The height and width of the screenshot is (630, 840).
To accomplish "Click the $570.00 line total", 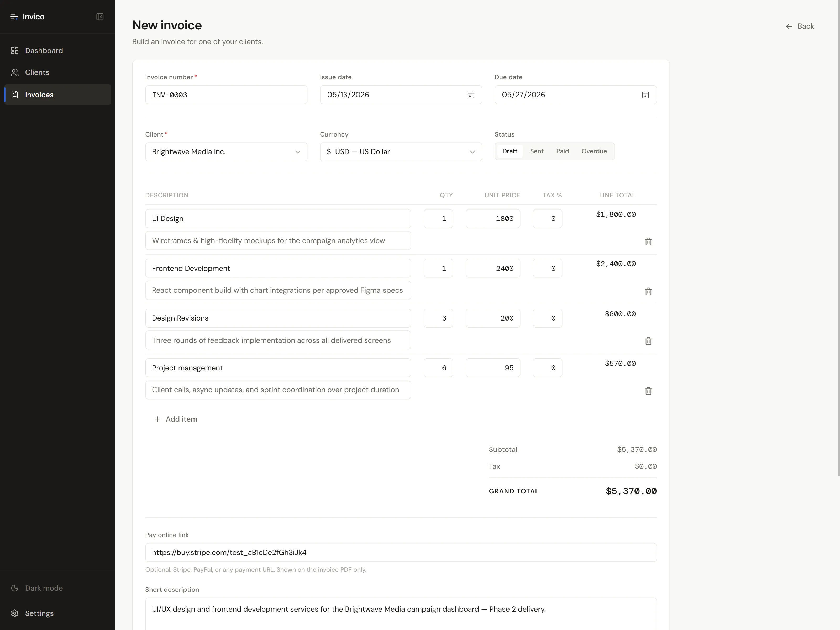I will [x=620, y=364].
